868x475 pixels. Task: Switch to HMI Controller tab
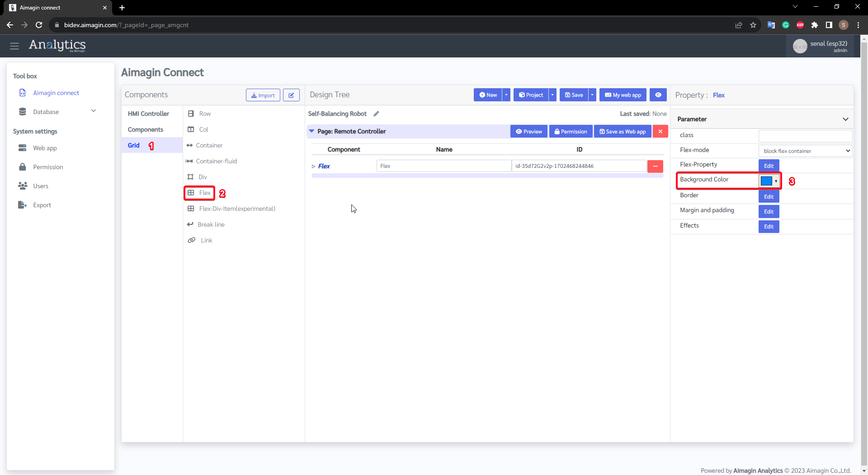pos(148,114)
